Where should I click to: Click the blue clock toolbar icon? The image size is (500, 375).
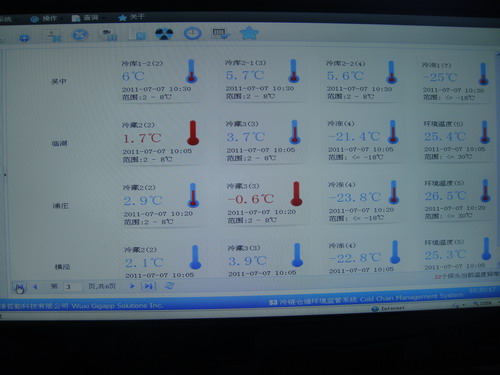coord(192,33)
